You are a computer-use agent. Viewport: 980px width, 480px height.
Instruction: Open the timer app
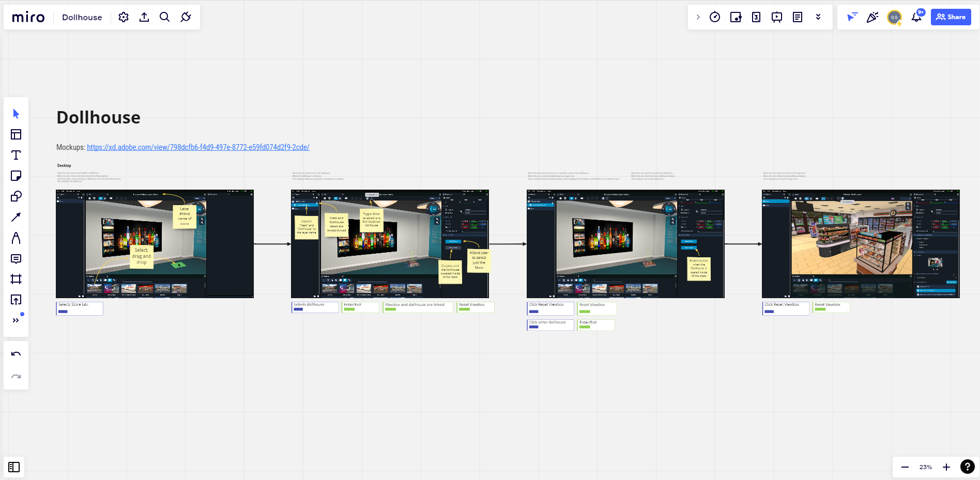(715, 17)
